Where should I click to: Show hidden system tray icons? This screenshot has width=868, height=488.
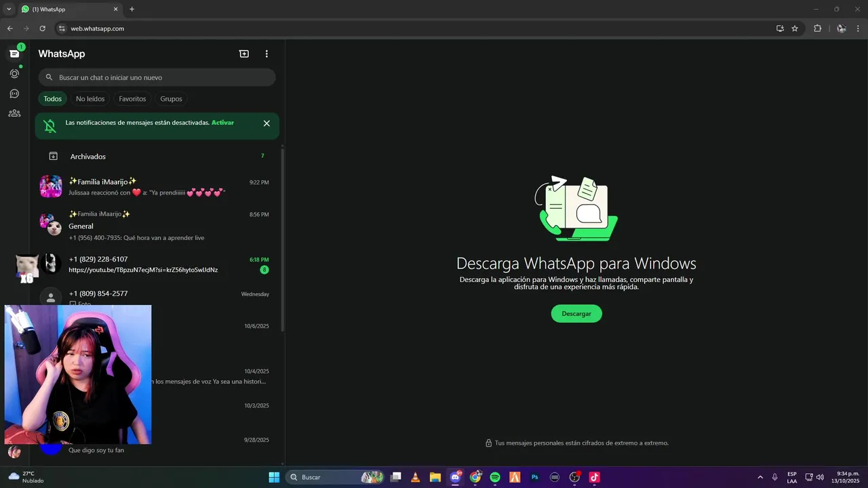pyautogui.click(x=760, y=477)
